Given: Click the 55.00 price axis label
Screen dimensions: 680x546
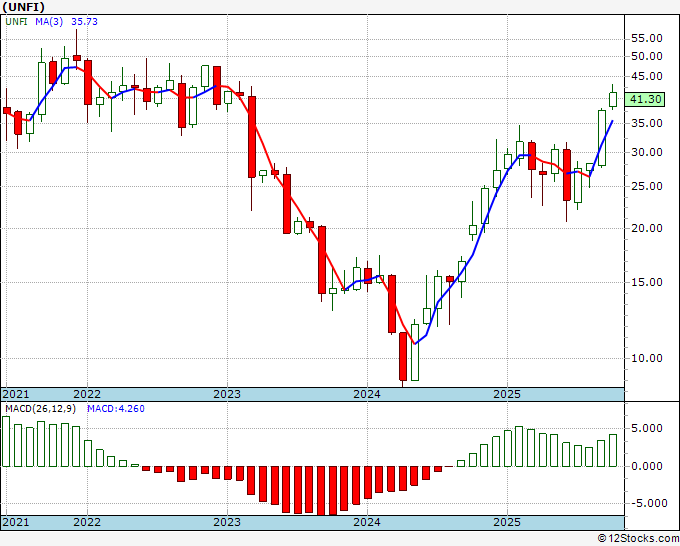Looking at the screenshot, I should coord(647,39).
